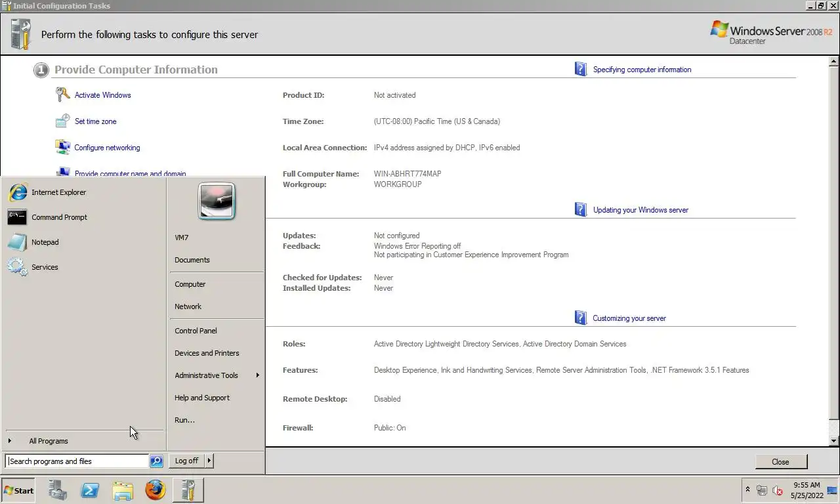Select the Remote Desktop 'Disabled' value
Image resolution: width=840 pixels, height=504 pixels.
pos(387,399)
